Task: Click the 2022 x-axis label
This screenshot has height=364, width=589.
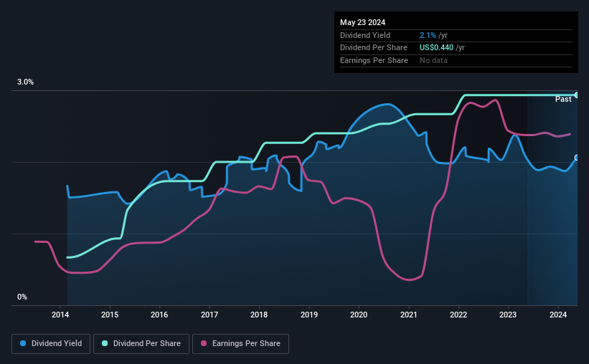Action: click(x=458, y=315)
